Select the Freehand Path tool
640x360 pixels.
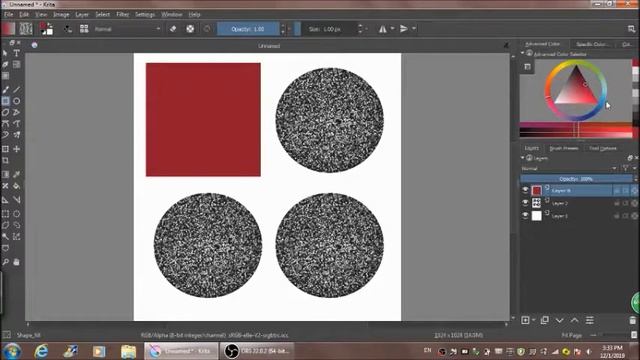[x=16, y=124]
